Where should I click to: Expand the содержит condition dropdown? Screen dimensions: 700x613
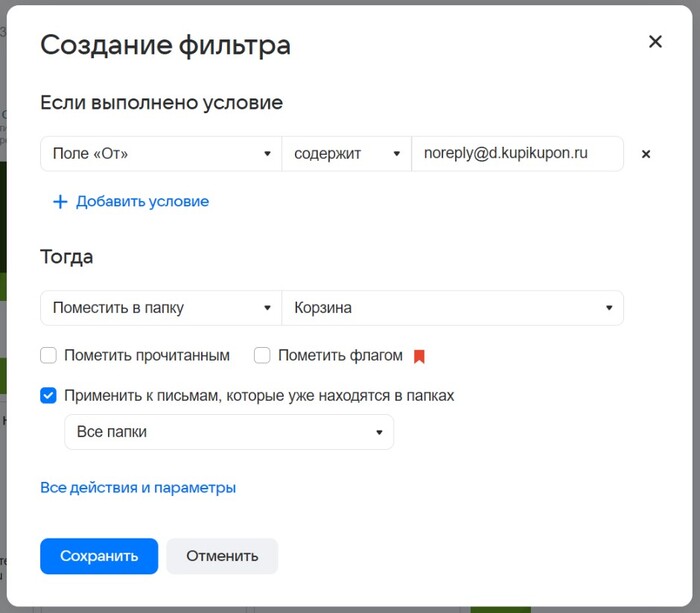point(346,154)
